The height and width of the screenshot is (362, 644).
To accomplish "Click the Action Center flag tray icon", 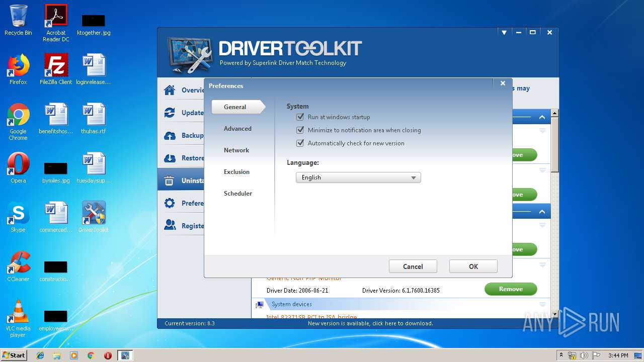I will click(x=595, y=355).
